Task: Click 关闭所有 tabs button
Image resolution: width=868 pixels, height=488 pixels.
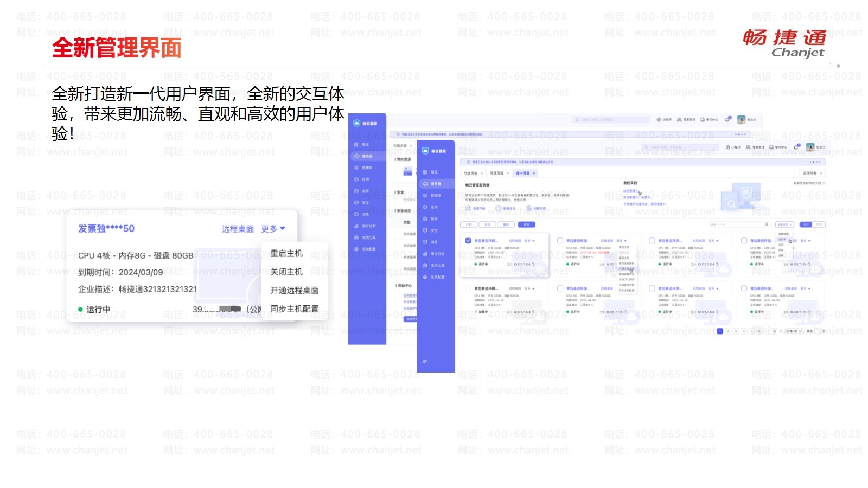Action: click(x=812, y=173)
